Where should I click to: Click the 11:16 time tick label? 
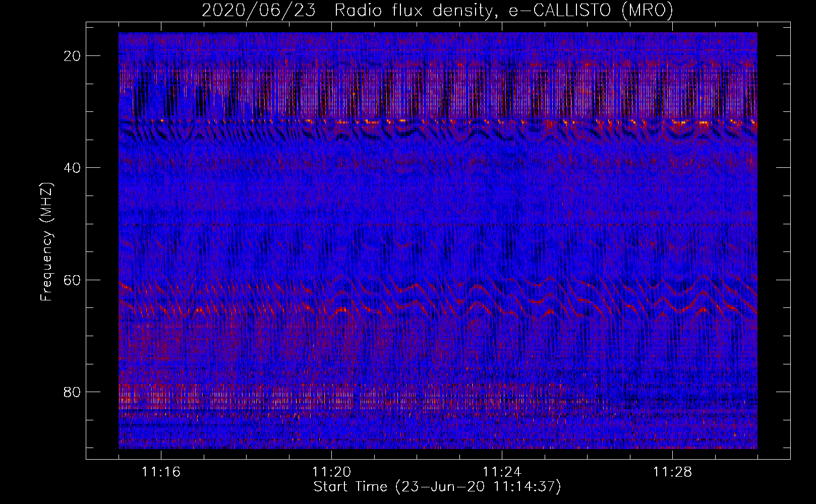(x=161, y=472)
